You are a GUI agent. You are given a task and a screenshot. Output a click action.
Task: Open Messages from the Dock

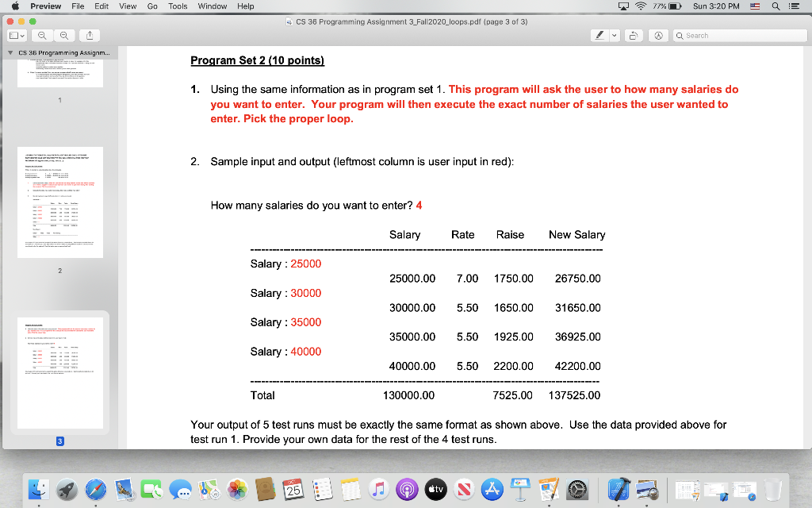click(x=180, y=489)
